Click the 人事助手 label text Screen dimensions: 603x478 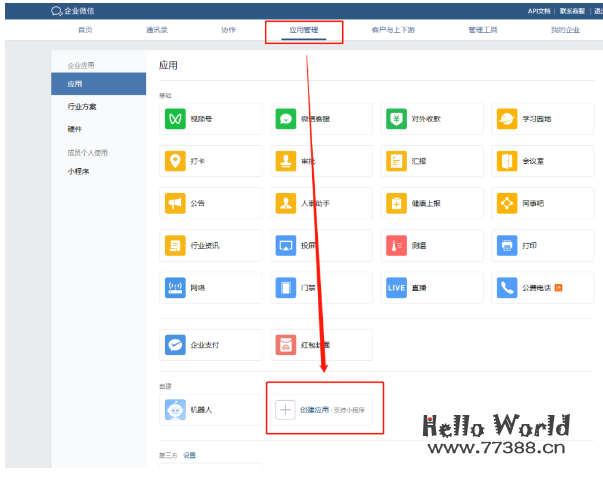316,203
